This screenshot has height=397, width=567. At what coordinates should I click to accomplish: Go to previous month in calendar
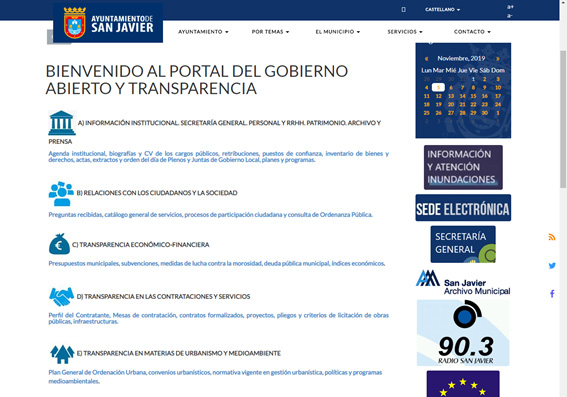click(x=427, y=59)
